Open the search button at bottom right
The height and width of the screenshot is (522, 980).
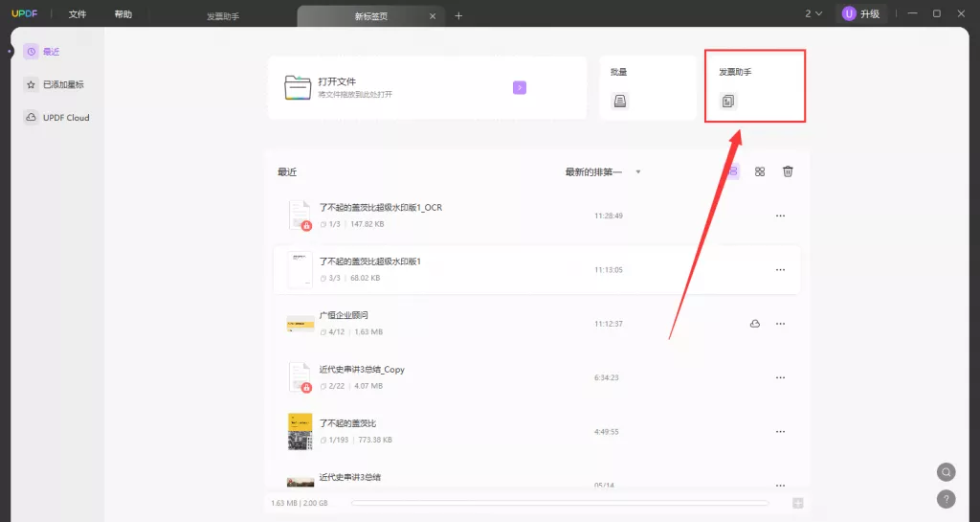(x=947, y=472)
